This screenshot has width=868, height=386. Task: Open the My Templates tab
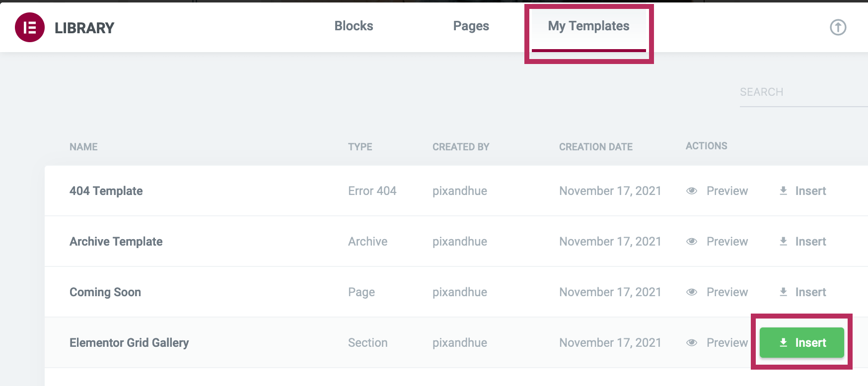[x=588, y=26]
